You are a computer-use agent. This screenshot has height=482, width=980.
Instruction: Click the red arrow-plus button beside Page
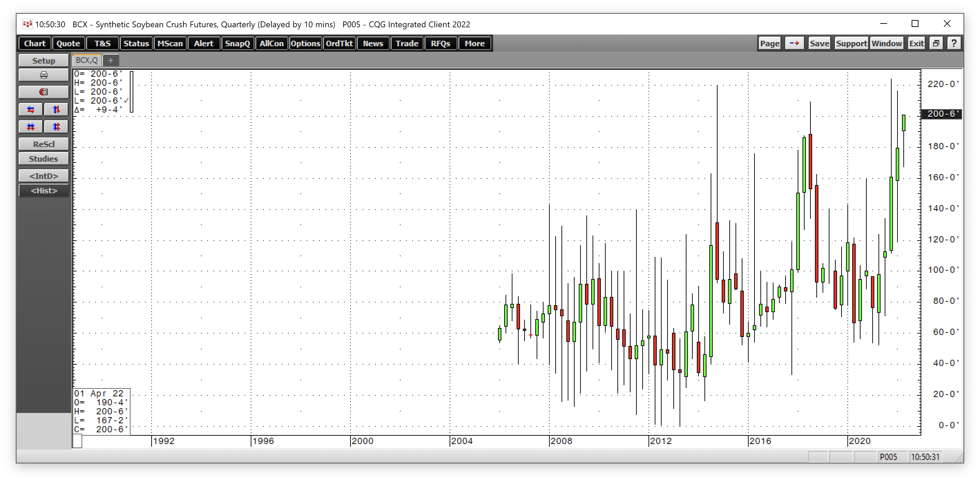pos(794,44)
